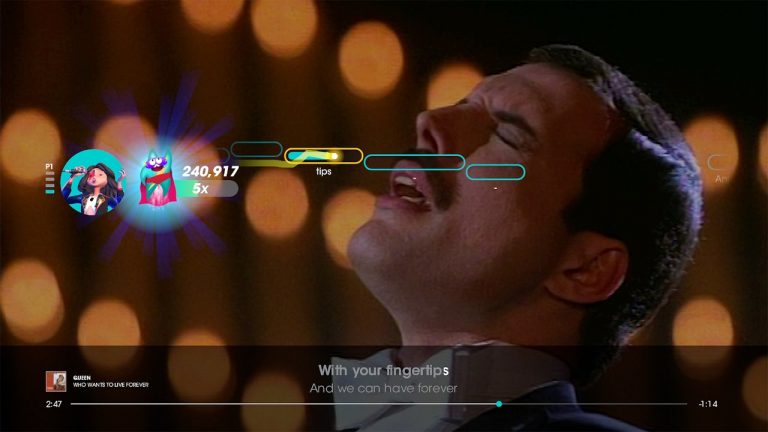Click the remaining time -1:14
This screenshot has height=432, width=768.
[708, 404]
